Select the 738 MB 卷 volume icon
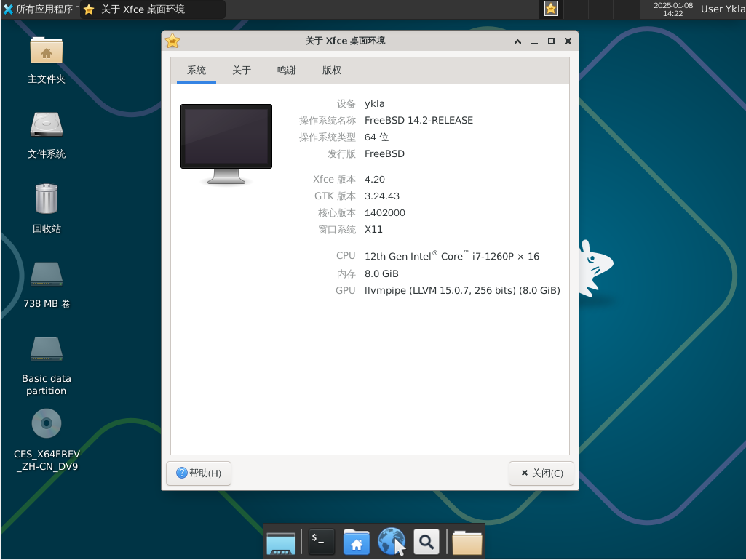746x560 pixels. coord(46,285)
